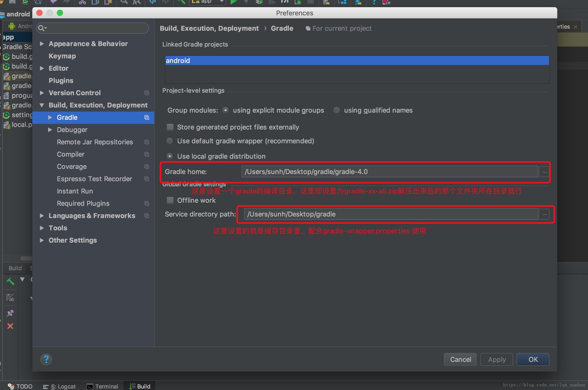This screenshot has height=390, width=588.
Task: Toggle tree/text view icon in Build panel
Action: pyautogui.click(x=10, y=297)
